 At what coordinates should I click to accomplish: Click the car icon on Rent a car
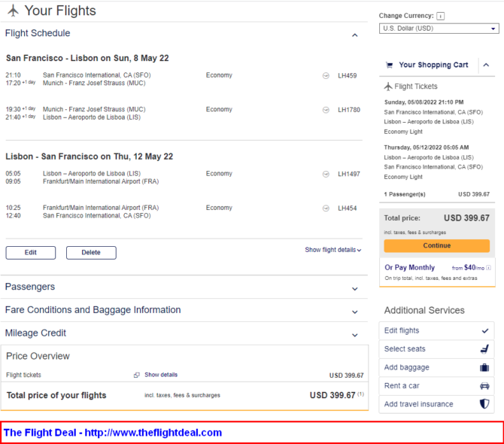coord(484,386)
